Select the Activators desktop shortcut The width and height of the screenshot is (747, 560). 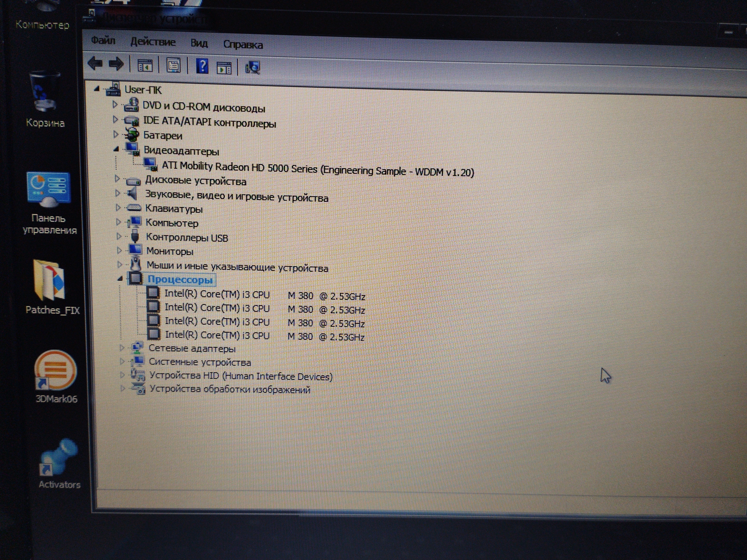(60, 464)
